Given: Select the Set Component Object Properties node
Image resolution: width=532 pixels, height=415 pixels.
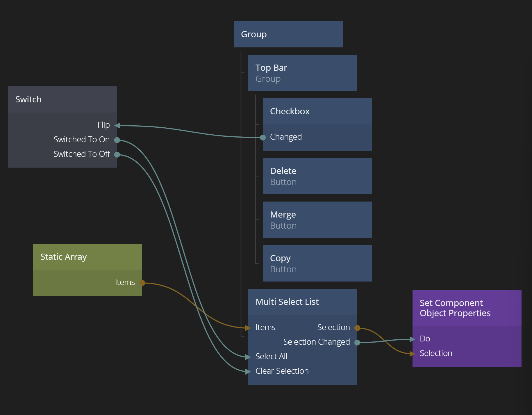Looking at the screenshot, I should tap(467, 308).
